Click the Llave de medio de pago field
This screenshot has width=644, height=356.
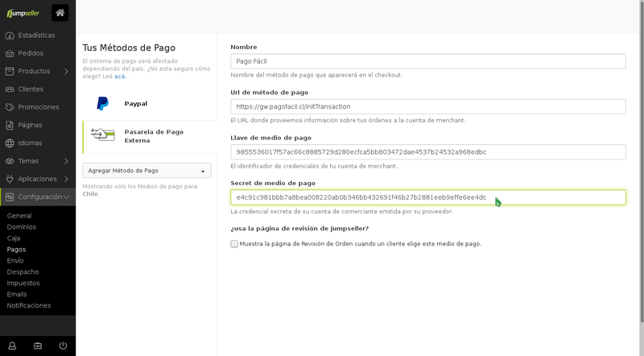click(x=428, y=152)
